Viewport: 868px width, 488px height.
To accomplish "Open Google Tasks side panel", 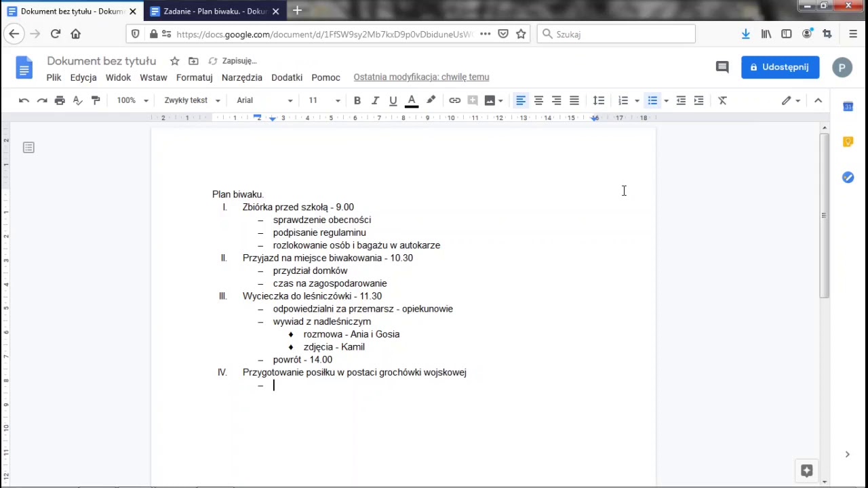I will tap(848, 177).
